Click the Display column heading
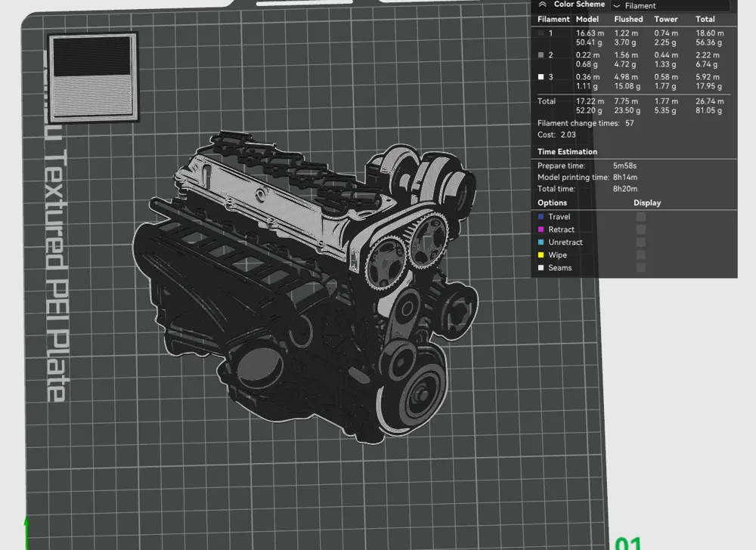756x550 pixels. (647, 202)
